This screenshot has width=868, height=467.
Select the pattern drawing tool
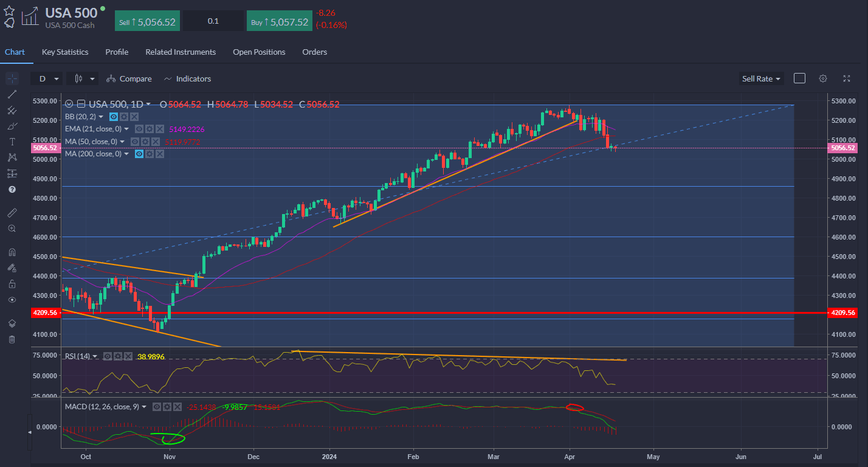12,157
